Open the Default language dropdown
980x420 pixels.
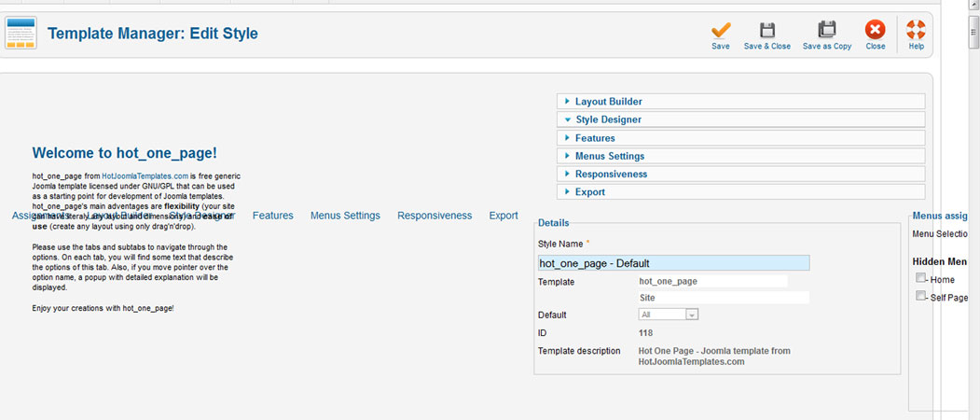[669, 315]
